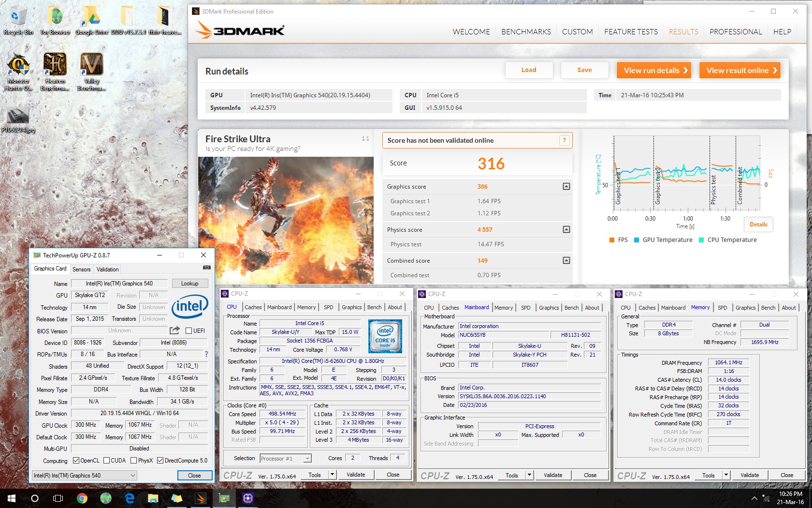Open the FEATURE TESTS tab
812x508 pixels.
click(x=631, y=32)
